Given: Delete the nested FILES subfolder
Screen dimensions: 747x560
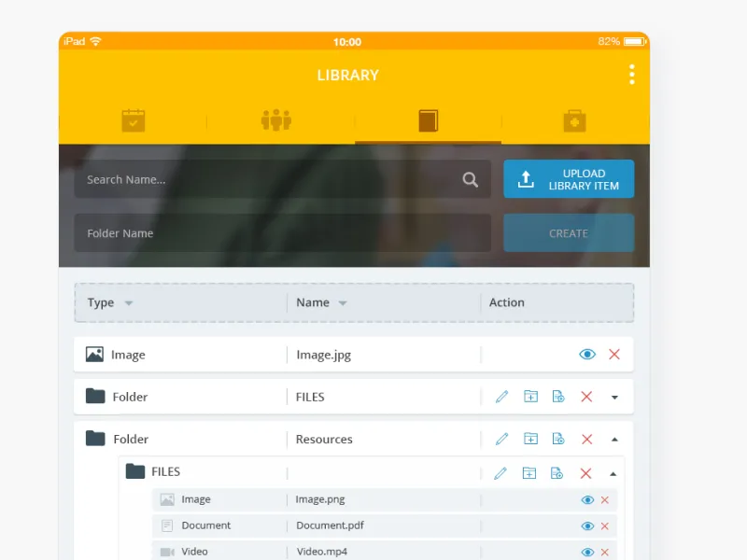Looking at the screenshot, I should tap(585, 473).
